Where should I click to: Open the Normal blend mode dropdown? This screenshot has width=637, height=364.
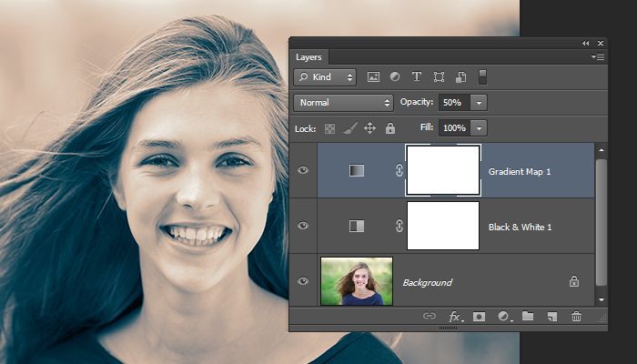tap(343, 103)
